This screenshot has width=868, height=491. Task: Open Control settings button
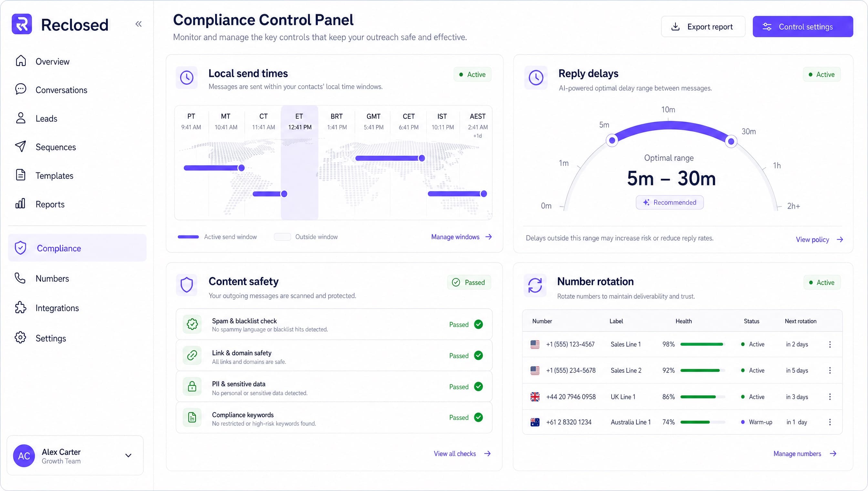(802, 26)
